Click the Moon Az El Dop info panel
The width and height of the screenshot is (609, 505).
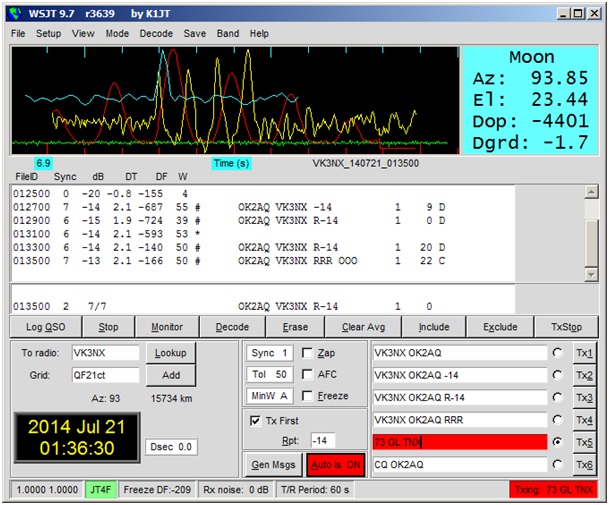(530, 100)
